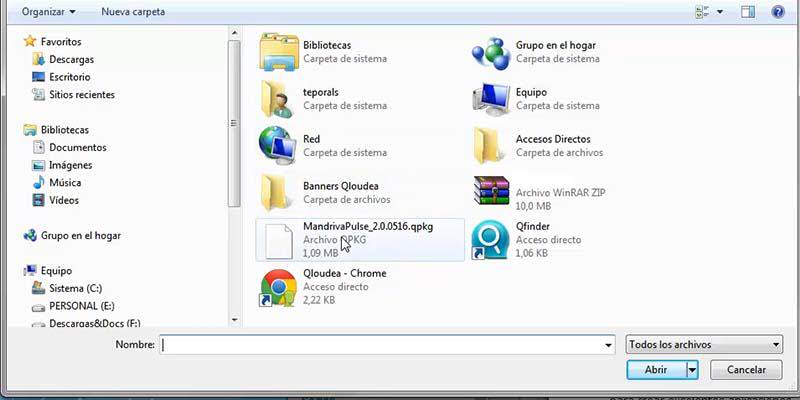The width and height of the screenshot is (800, 400).
Task: Toggle the preview pane icon
Action: [748, 12]
